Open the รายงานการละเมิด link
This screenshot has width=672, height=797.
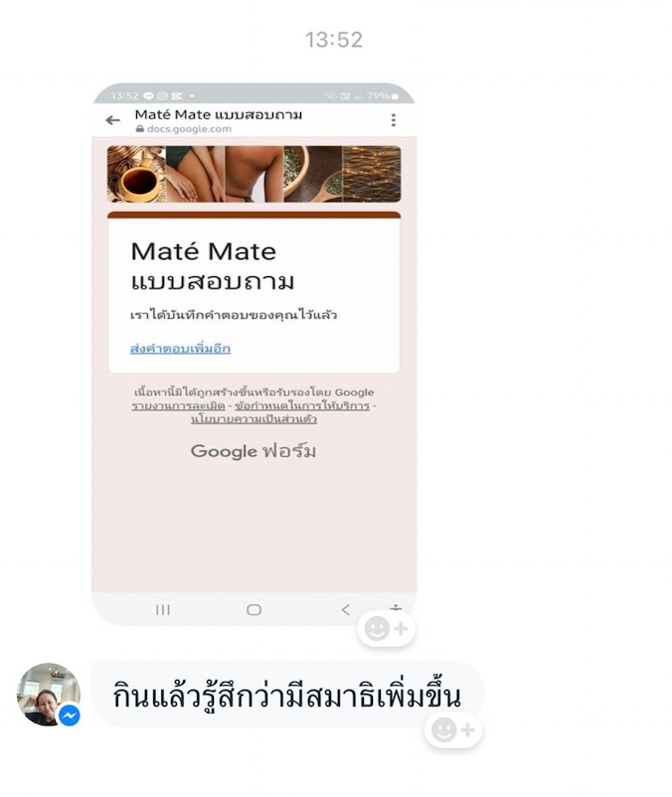tap(178, 406)
